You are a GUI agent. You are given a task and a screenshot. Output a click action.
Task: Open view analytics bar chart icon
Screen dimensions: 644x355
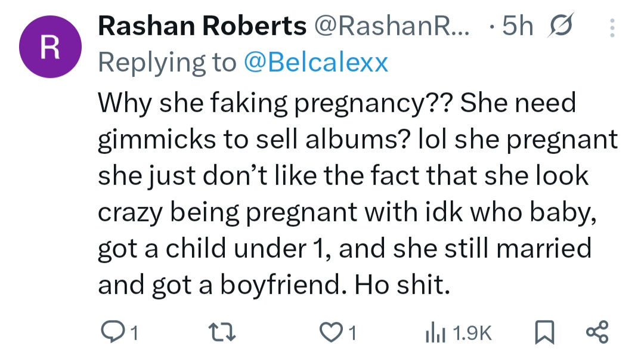tap(434, 332)
